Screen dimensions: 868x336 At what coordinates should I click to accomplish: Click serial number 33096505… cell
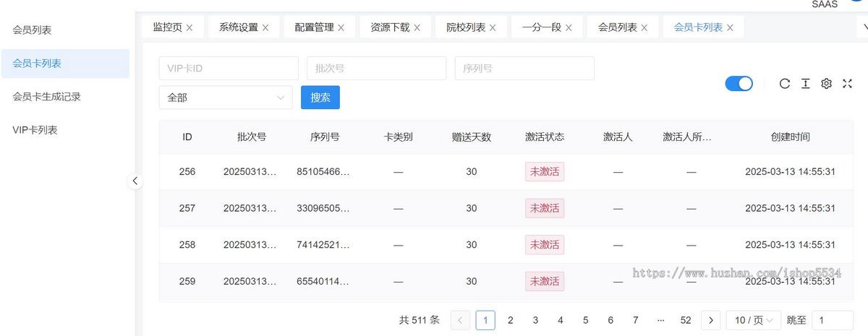[x=323, y=208]
